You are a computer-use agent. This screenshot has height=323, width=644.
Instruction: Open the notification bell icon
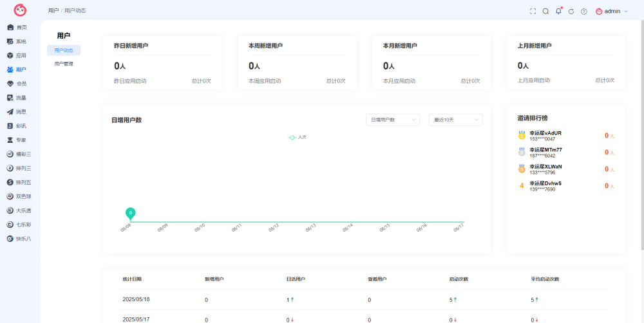tap(558, 11)
